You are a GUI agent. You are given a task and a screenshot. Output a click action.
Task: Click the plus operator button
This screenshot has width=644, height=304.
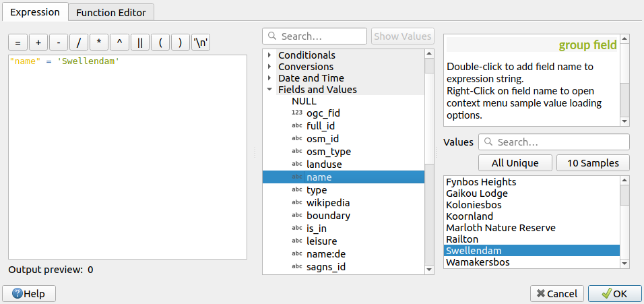pyautogui.click(x=38, y=42)
